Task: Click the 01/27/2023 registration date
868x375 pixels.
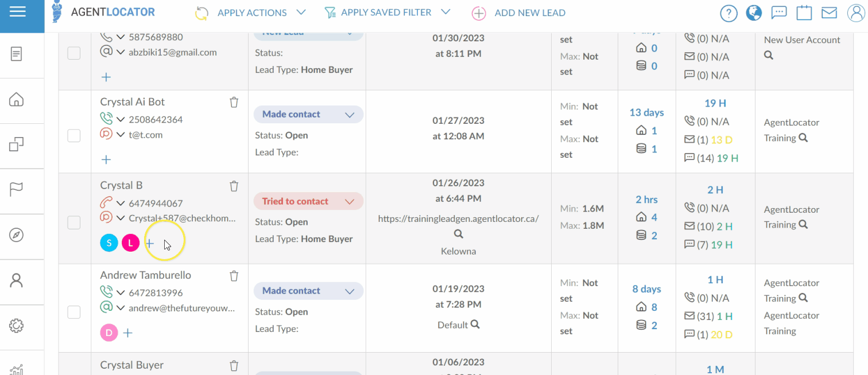Action: pos(458,120)
